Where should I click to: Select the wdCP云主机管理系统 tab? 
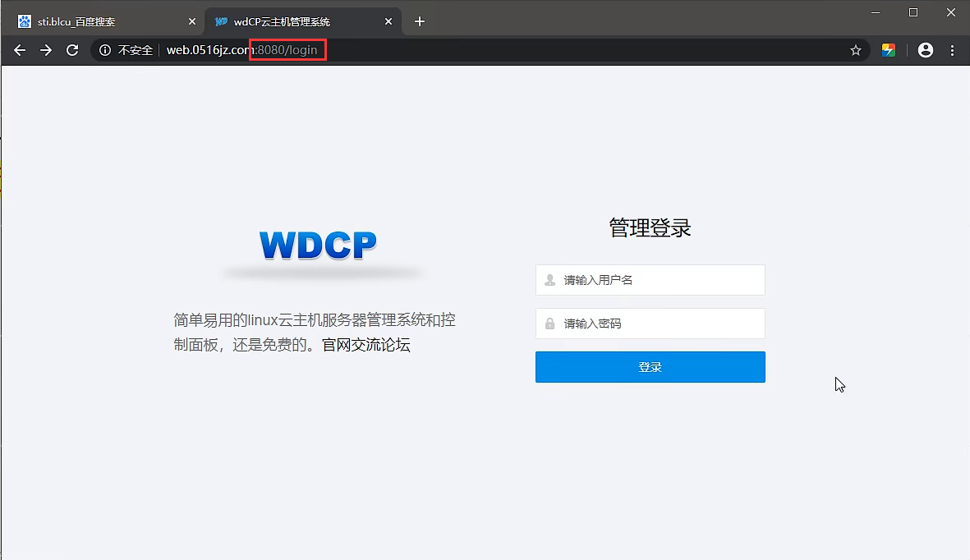[x=303, y=21]
